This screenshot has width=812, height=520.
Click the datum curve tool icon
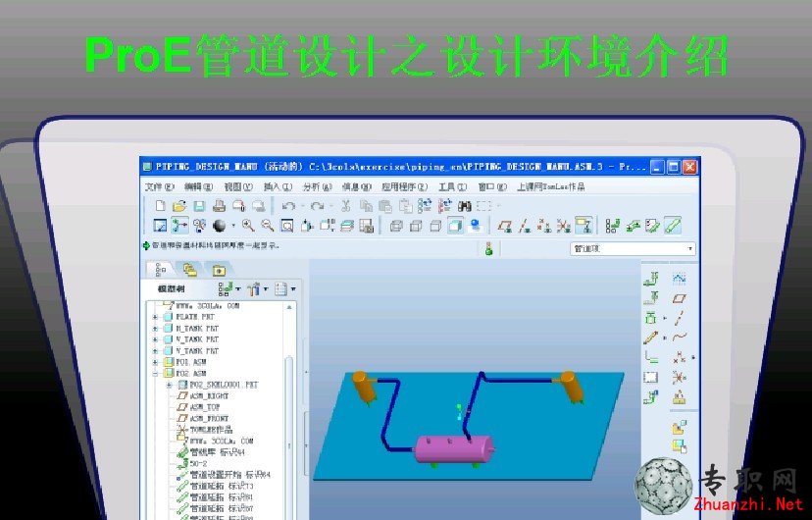679,338
